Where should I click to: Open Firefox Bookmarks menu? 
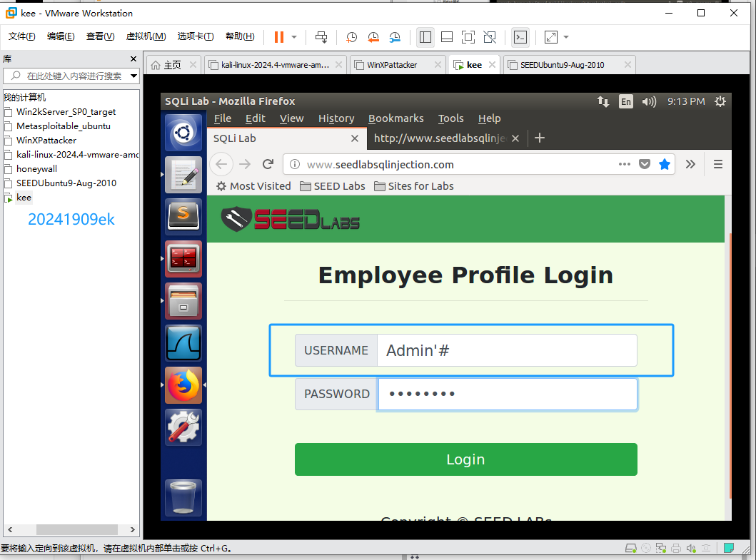(395, 118)
